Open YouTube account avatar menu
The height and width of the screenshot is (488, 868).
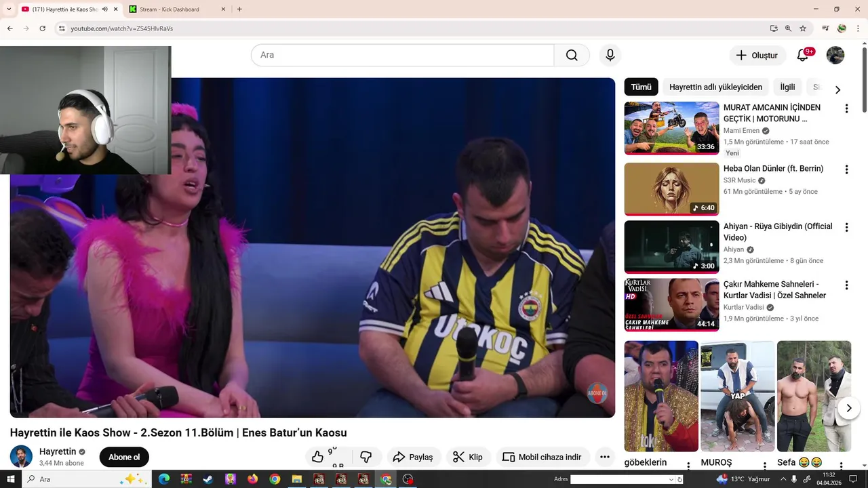click(x=835, y=56)
